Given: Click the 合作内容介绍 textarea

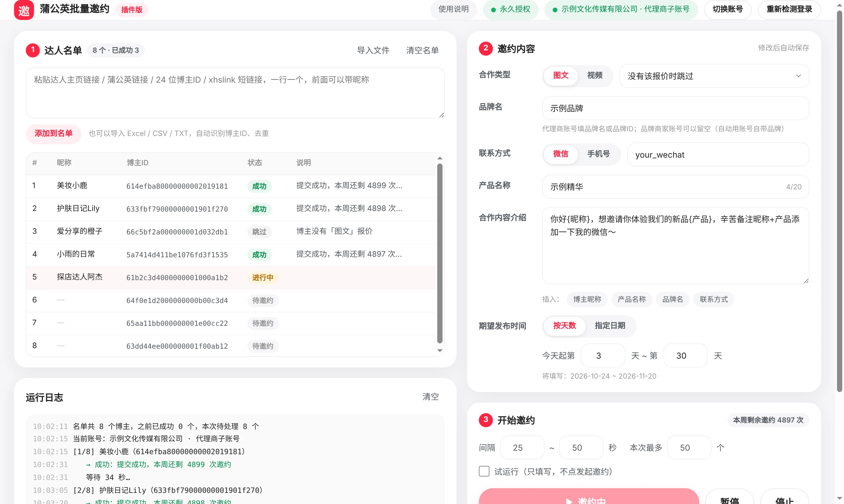Looking at the screenshot, I should (676, 246).
